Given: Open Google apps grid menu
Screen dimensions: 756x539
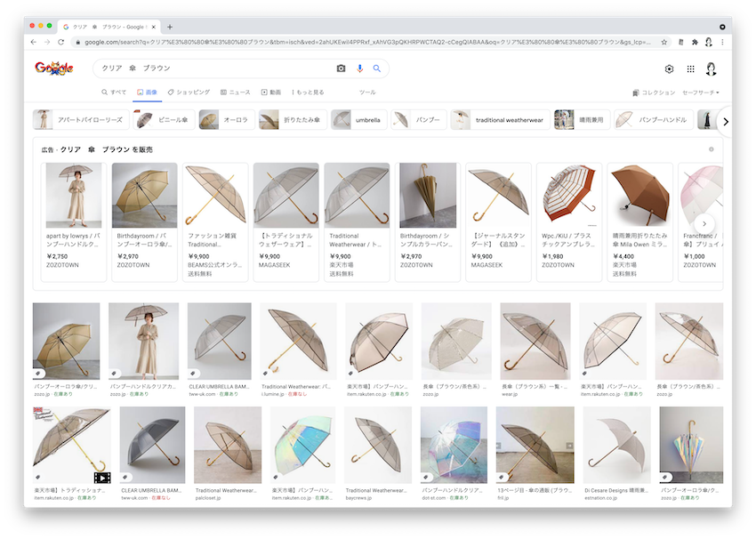Looking at the screenshot, I should point(690,68).
